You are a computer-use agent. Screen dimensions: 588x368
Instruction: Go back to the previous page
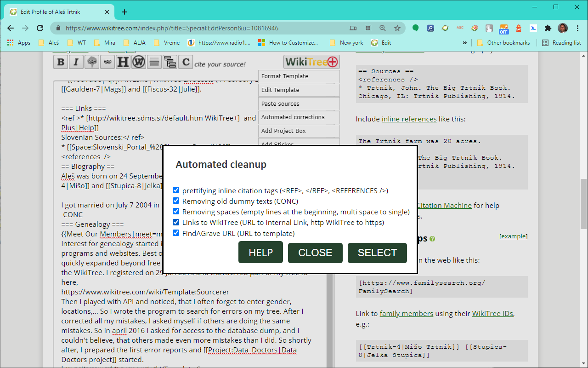point(11,28)
